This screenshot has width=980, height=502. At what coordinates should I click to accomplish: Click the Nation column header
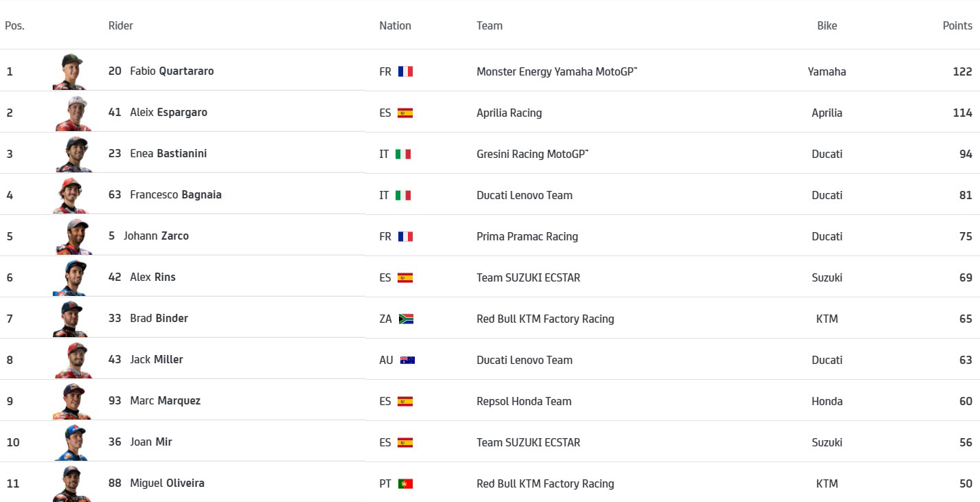tap(395, 25)
